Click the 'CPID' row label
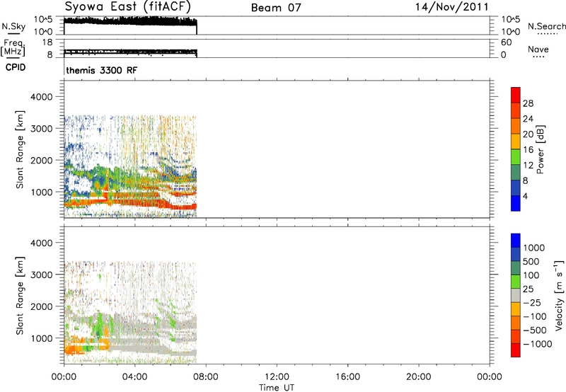This screenshot has width=566, height=392. pos(16,67)
